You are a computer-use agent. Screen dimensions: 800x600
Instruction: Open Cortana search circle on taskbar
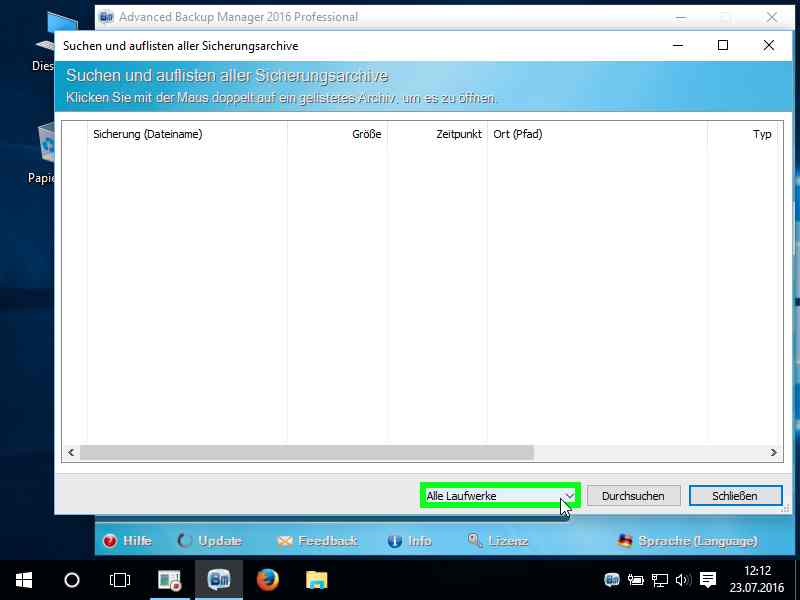coord(72,580)
